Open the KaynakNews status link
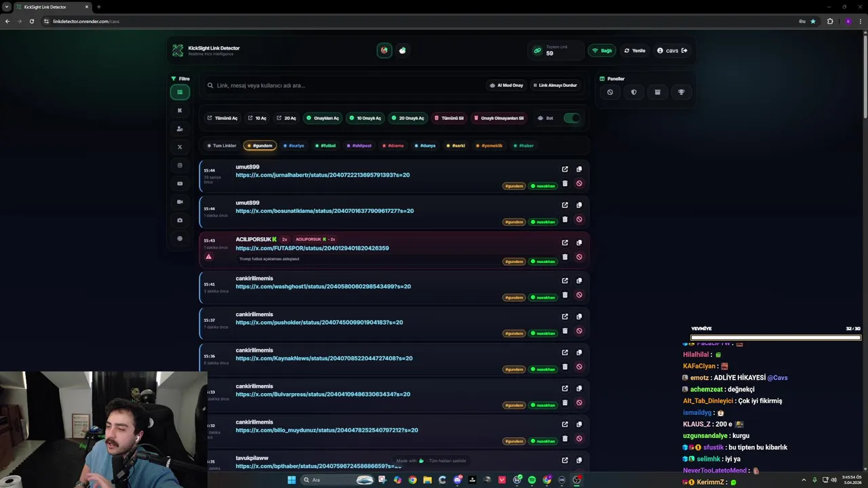This screenshot has width=868, height=488. pyautogui.click(x=324, y=359)
